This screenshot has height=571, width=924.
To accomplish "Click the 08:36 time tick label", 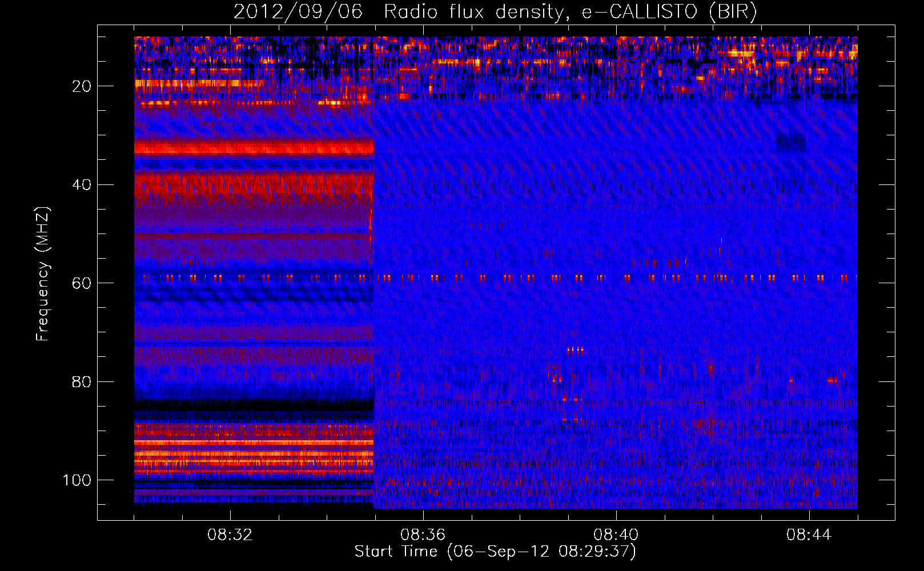I will pyautogui.click(x=423, y=535).
